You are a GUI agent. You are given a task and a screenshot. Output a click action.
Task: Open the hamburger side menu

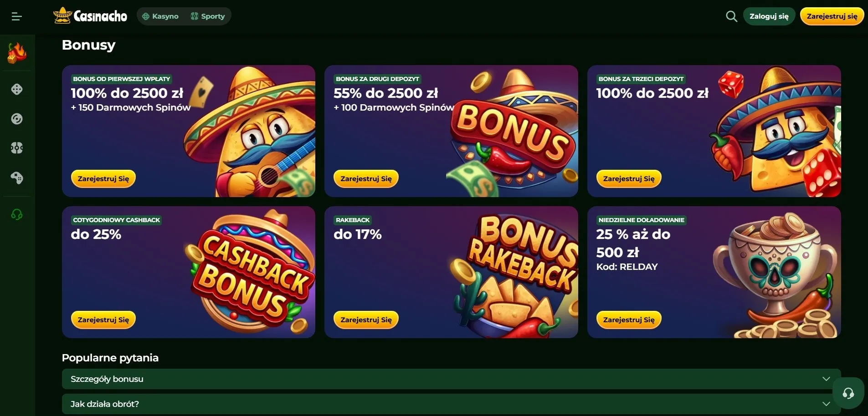click(16, 16)
